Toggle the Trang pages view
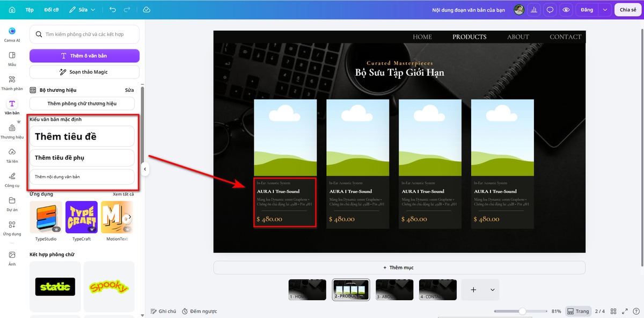 point(578,312)
